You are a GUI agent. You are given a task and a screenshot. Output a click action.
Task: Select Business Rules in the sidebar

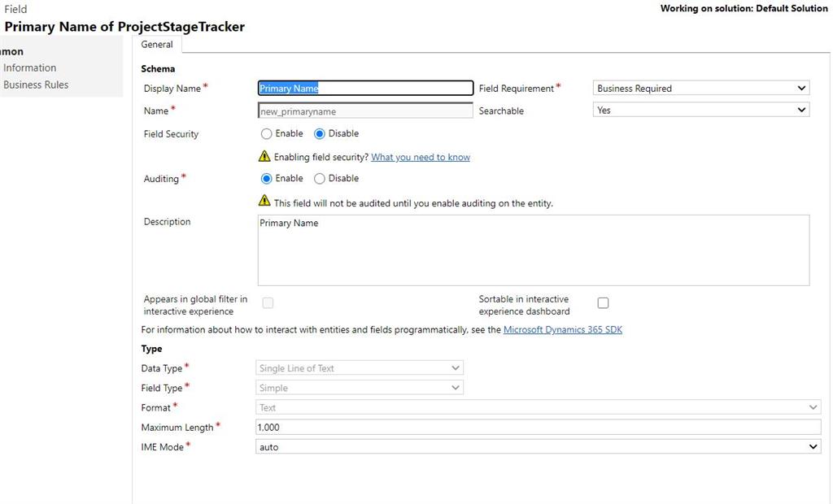click(35, 84)
